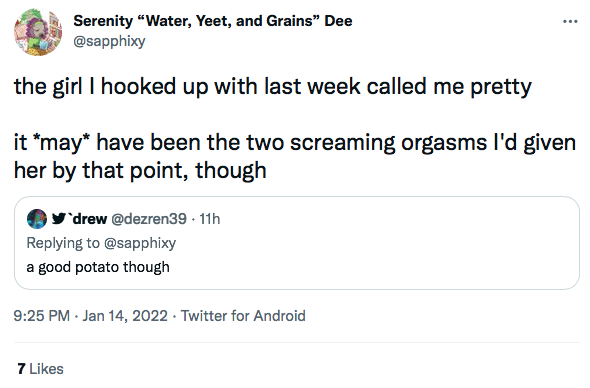Click the 9:25 PM timestamp

(x=42, y=316)
